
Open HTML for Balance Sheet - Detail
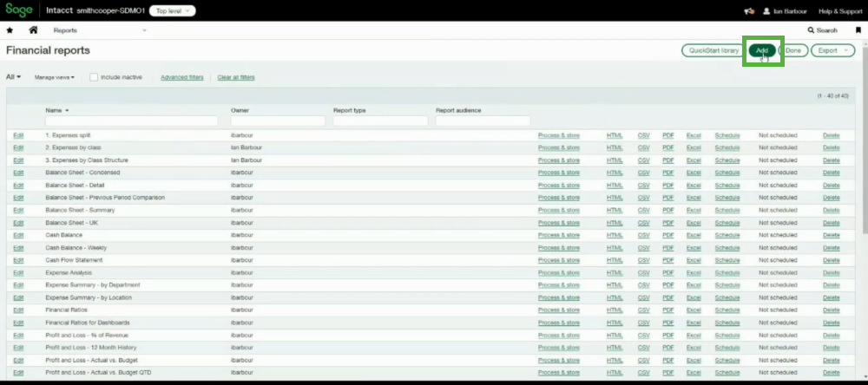(x=615, y=186)
